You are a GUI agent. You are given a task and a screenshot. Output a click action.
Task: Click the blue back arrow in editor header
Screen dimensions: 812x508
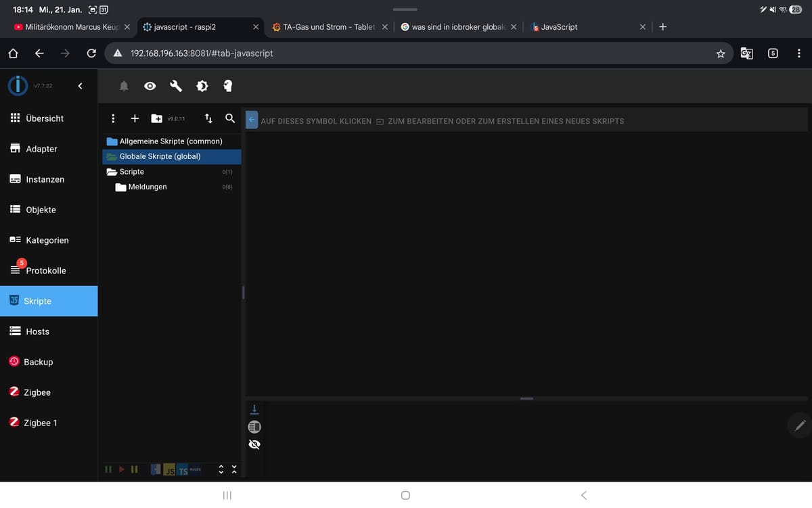[252, 120]
